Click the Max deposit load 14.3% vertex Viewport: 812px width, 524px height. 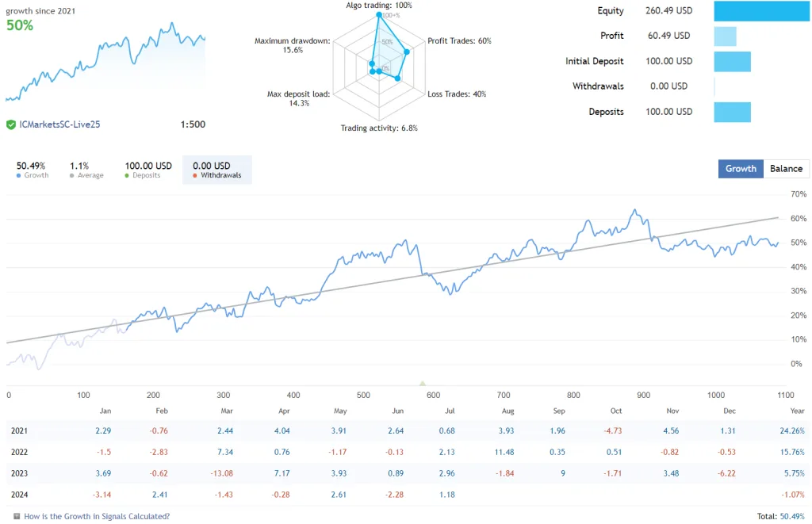coord(371,73)
